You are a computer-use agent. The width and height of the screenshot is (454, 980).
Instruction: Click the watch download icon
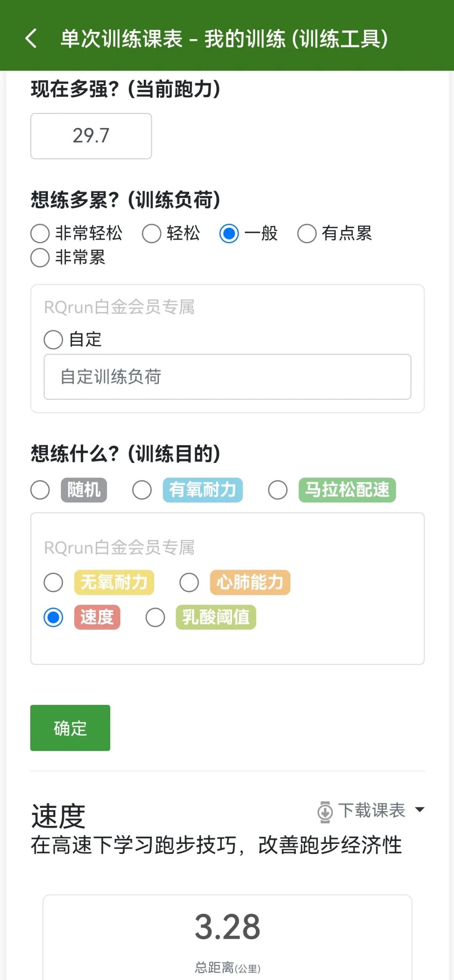(x=325, y=812)
